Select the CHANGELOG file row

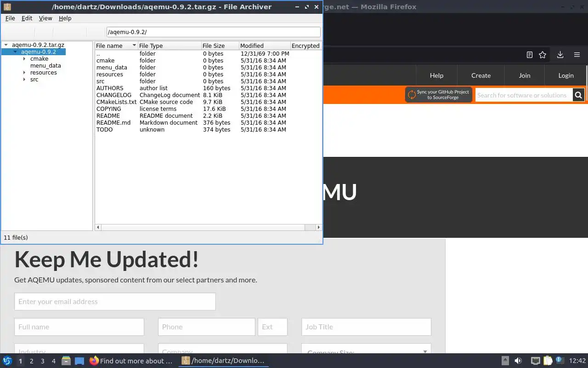click(208, 95)
